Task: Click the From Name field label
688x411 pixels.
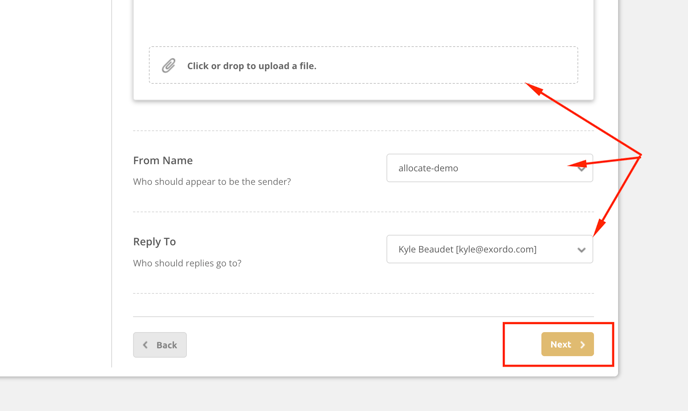Action: (163, 160)
